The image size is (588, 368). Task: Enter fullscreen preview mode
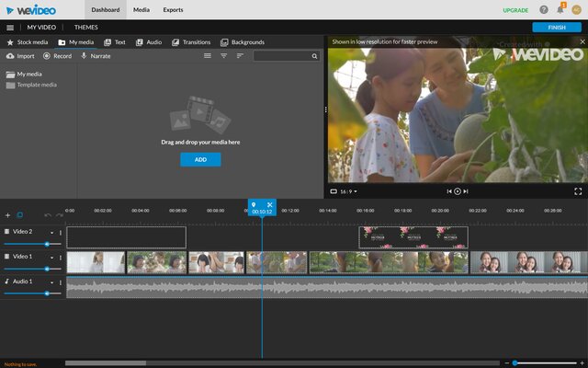tap(578, 191)
